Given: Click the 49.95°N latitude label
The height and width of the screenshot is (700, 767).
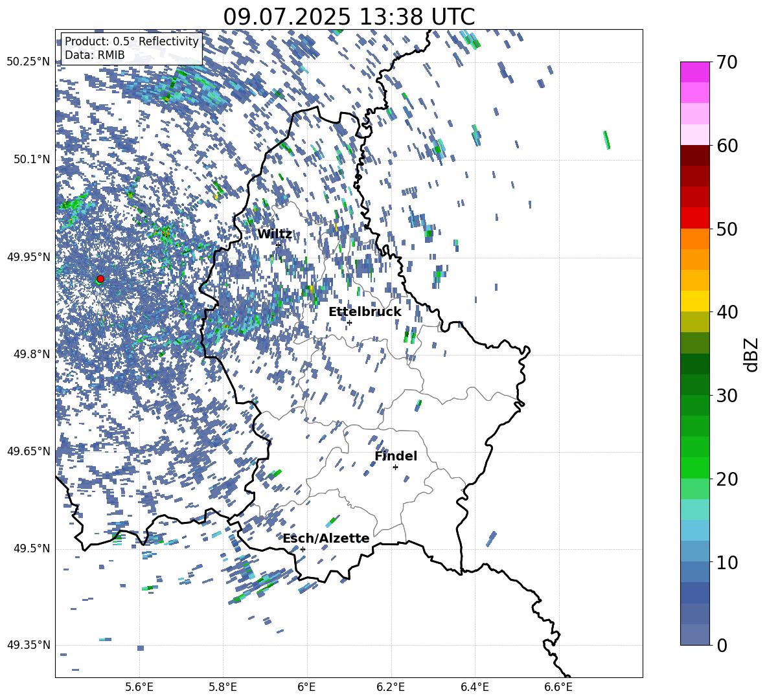Looking at the screenshot, I should pos(28,256).
